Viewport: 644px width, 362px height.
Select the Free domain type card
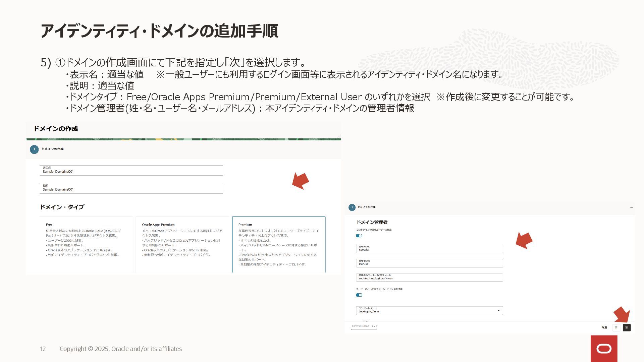point(86,244)
